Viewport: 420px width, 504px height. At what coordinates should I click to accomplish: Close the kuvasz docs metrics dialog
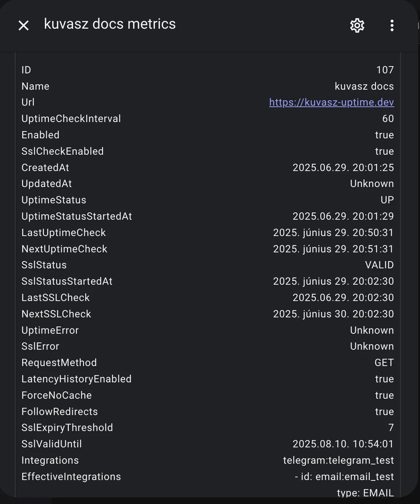[x=24, y=25]
